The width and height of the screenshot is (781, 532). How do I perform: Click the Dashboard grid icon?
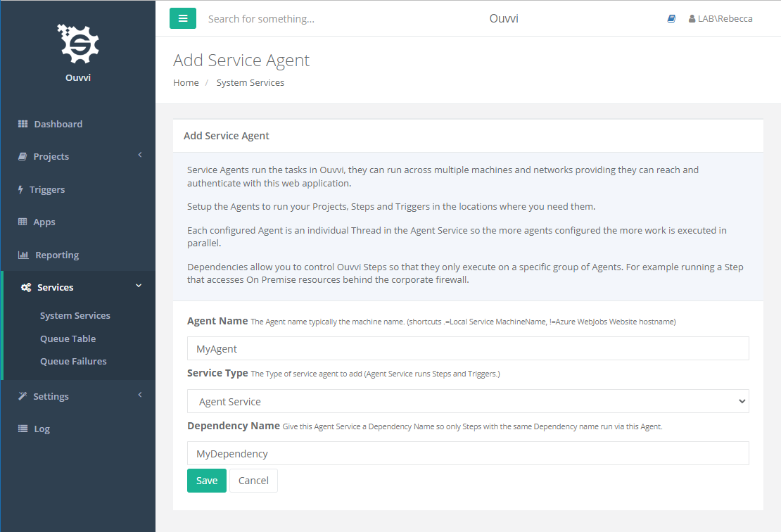[23, 124]
